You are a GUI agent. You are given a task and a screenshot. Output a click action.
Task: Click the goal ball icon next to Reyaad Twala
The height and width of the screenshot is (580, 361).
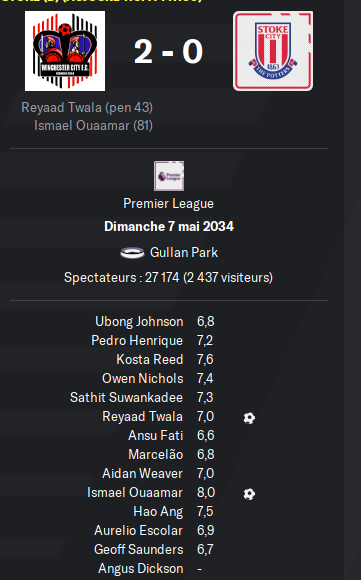pos(249,418)
